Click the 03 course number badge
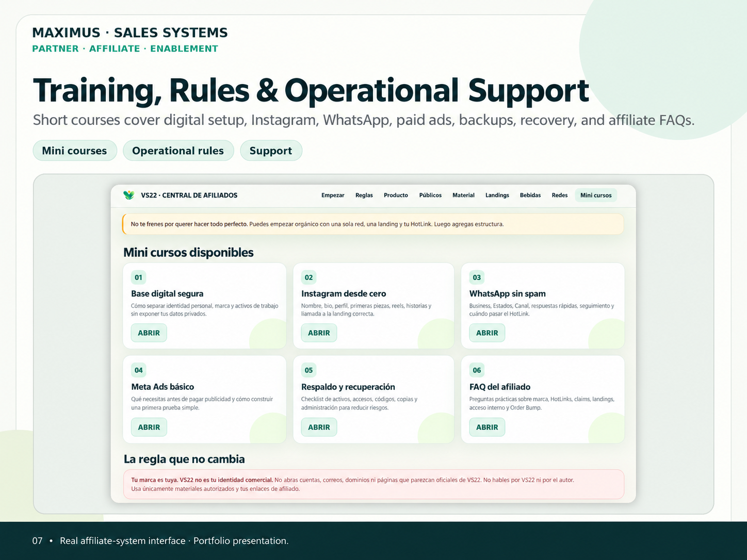747x560 pixels. tap(477, 277)
